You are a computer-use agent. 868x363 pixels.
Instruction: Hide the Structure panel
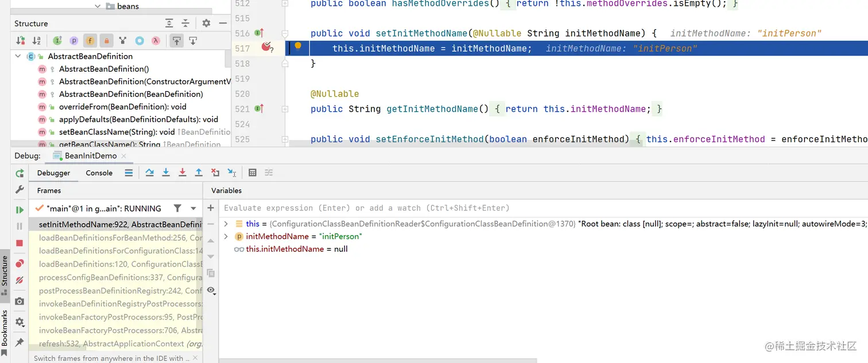pos(223,24)
